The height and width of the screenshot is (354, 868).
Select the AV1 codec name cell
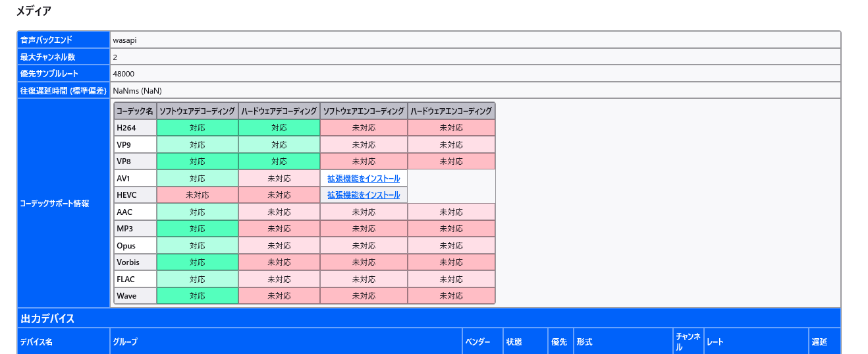[135, 178]
